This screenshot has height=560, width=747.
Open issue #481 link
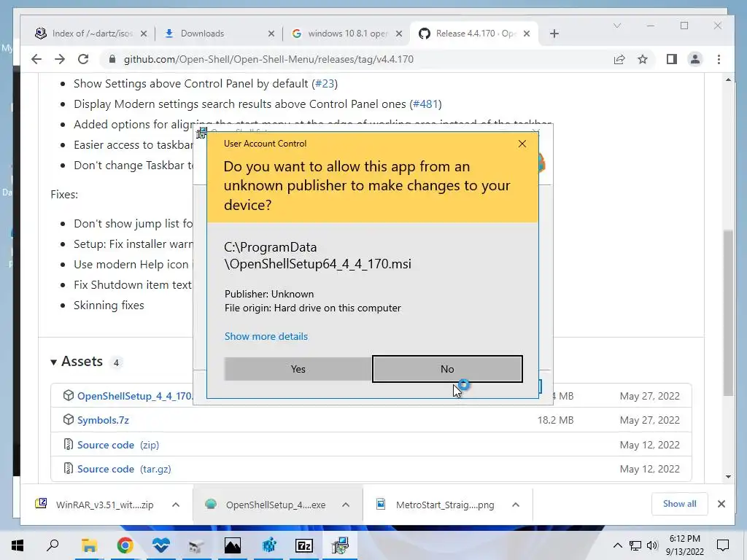tap(425, 104)
